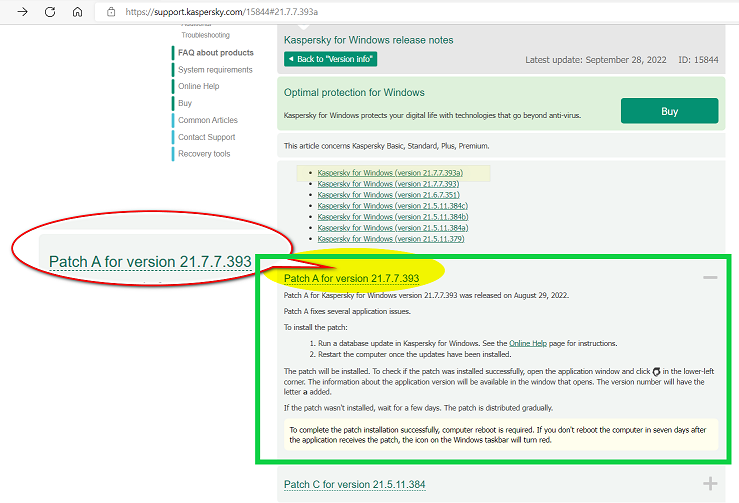The height and width of the screenshot is (503, 739).
Task: Go to the browser home icon
Action: [x=77, y=12]
